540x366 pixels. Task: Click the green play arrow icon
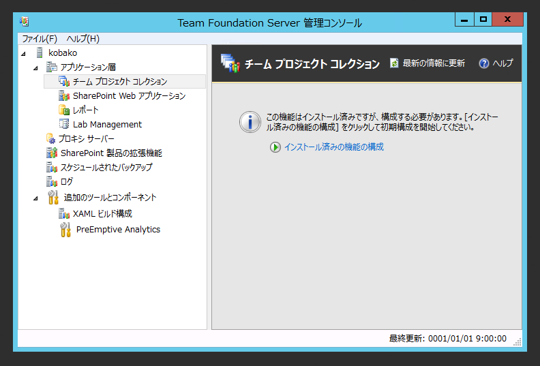point(275,147)
